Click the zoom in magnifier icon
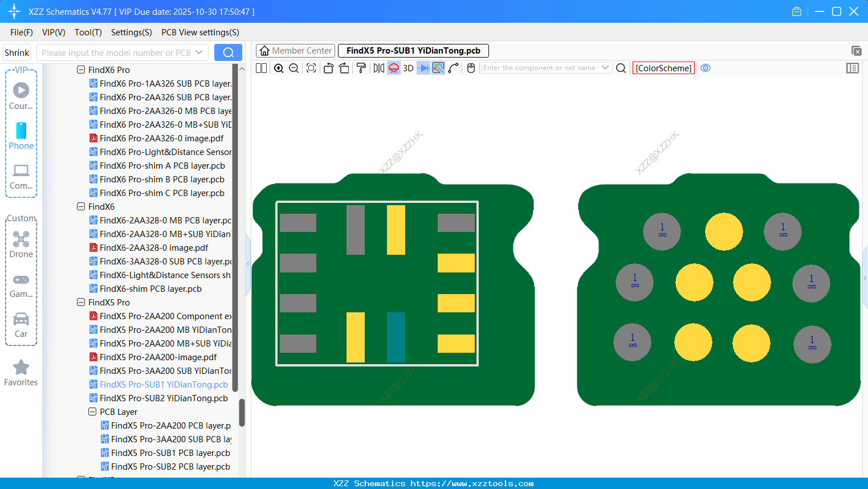Image resolution: width=868 pixels, height=489 pixels. pyautogui.click(x=279, y=68)
